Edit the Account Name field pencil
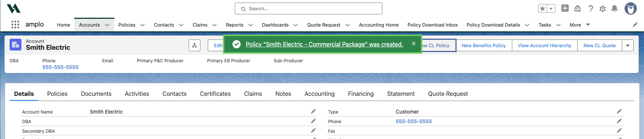This screenshot has height=139, width=644. click(x=313, y=111)
